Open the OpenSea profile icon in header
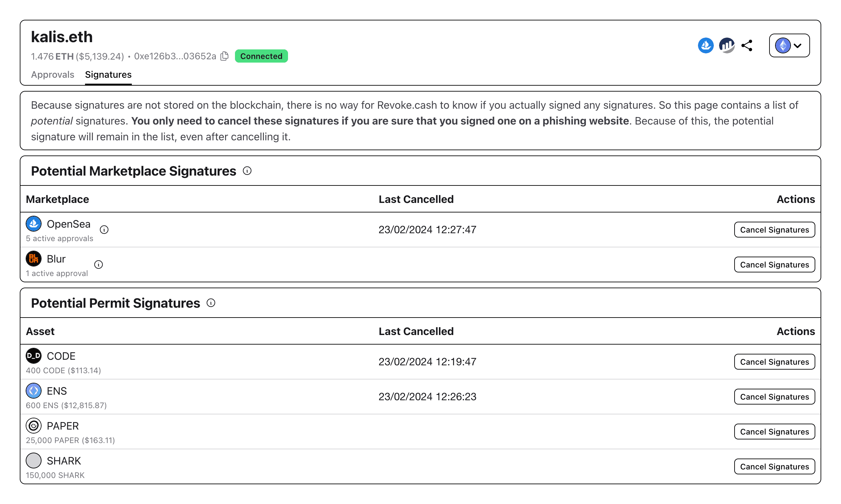The height and width of the screenshot is (504, 841). click(x=706, y=45)
